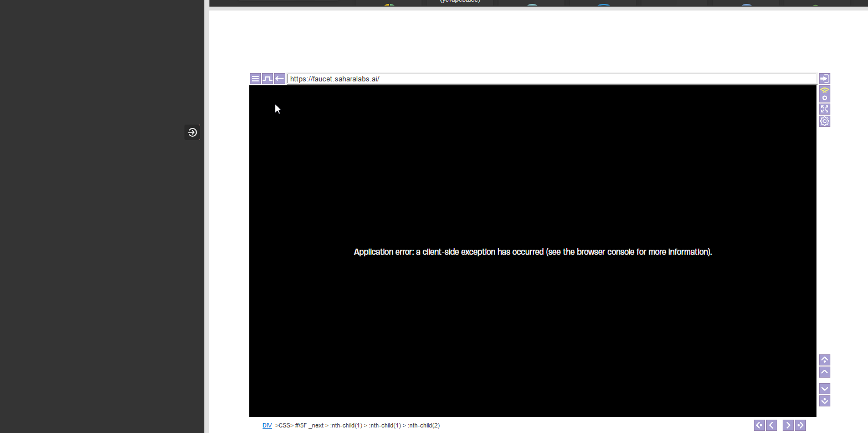Click the sidebar enter-arrow icon on dark panel
Viewport: 868px width, 433px height.
click(x=192, y=132)
